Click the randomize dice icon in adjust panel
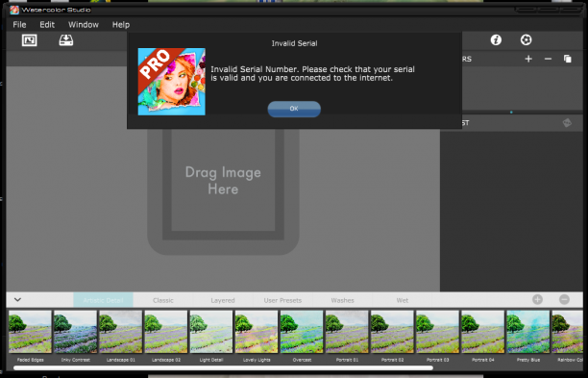 point(567,123)
